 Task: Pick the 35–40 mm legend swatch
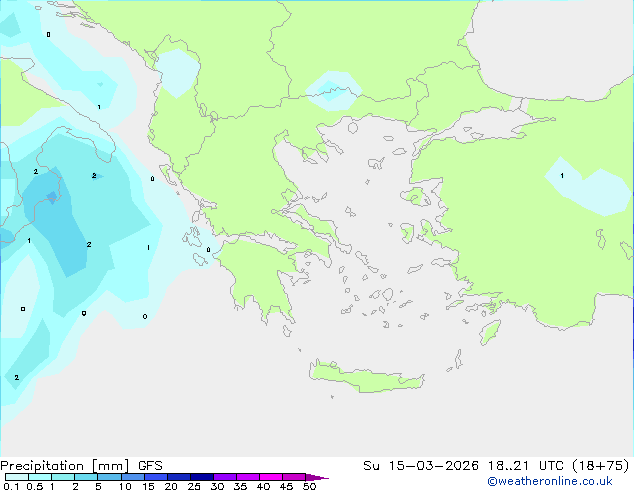(x=247, y=477)
